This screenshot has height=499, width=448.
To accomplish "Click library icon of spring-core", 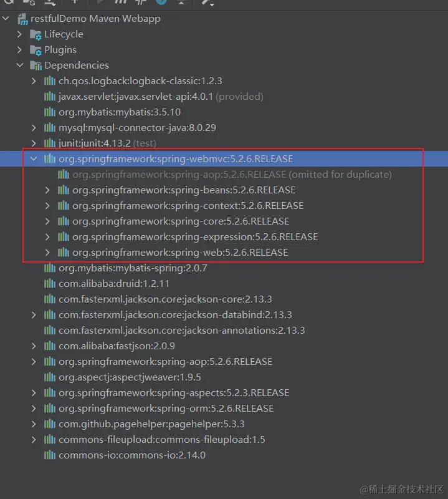I will (64, 221).
